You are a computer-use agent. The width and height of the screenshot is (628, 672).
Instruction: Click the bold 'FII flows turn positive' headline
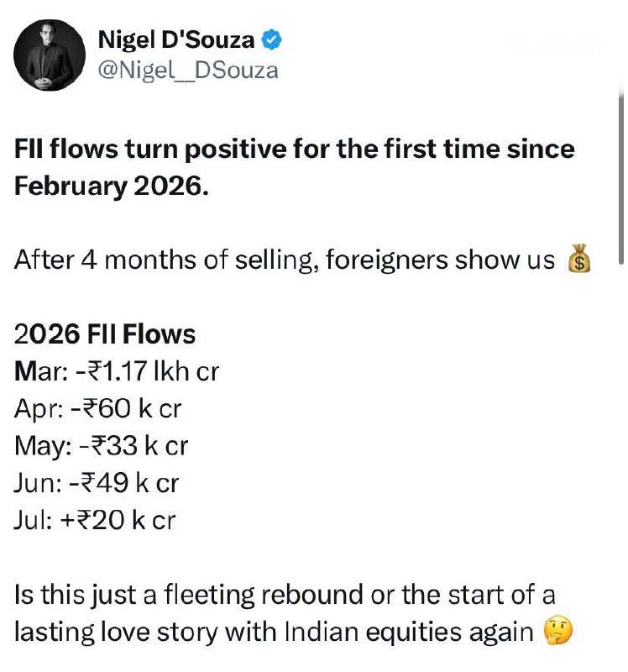pos(295,150)
